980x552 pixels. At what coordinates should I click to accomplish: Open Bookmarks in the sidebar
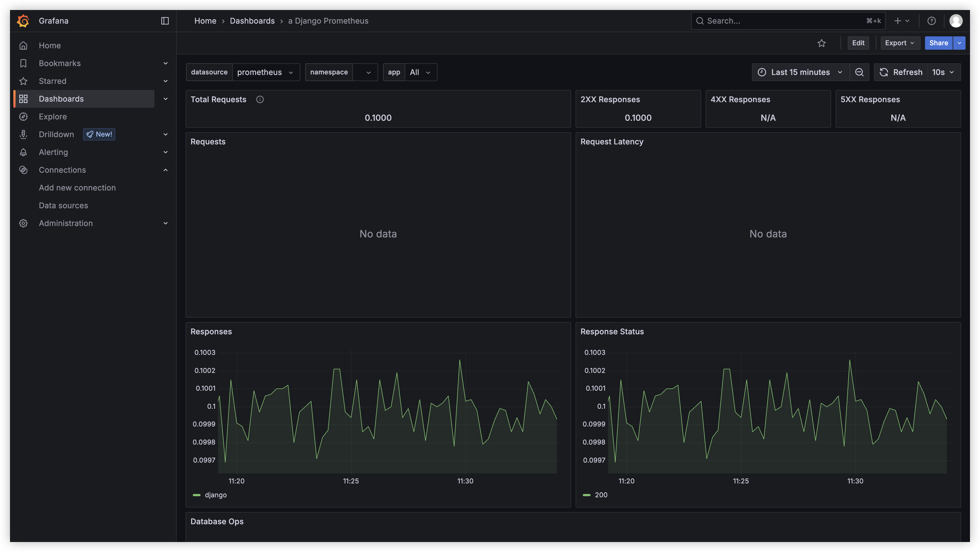point(60,63)
